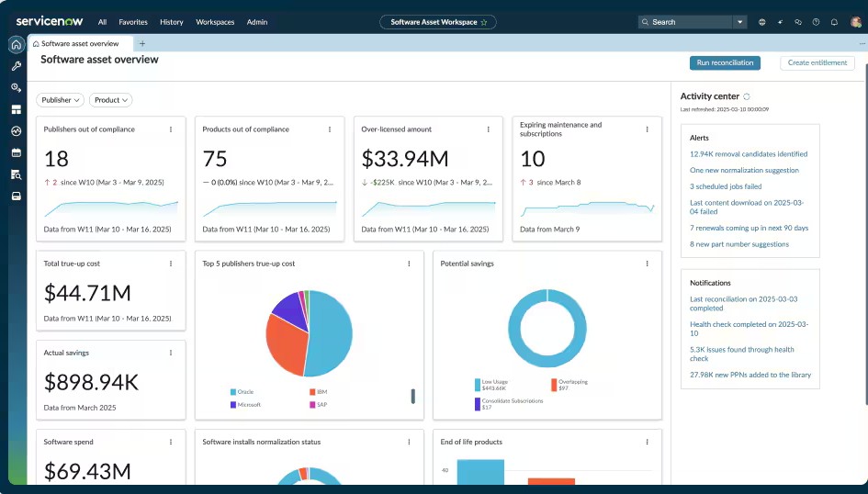Image resolution: width=868 pixels, height=494 pixels.
Task: Select the Software asset overview tab
Action: point(80,44)
